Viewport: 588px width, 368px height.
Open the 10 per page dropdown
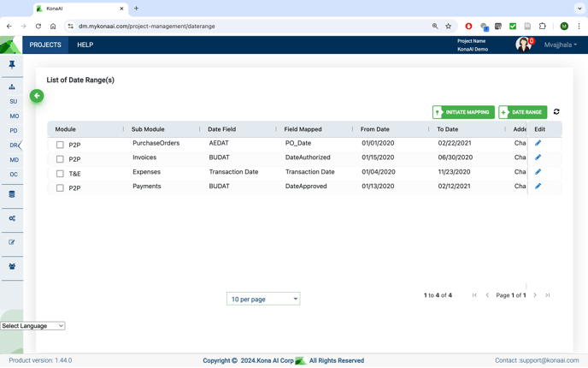coord(263,299)
